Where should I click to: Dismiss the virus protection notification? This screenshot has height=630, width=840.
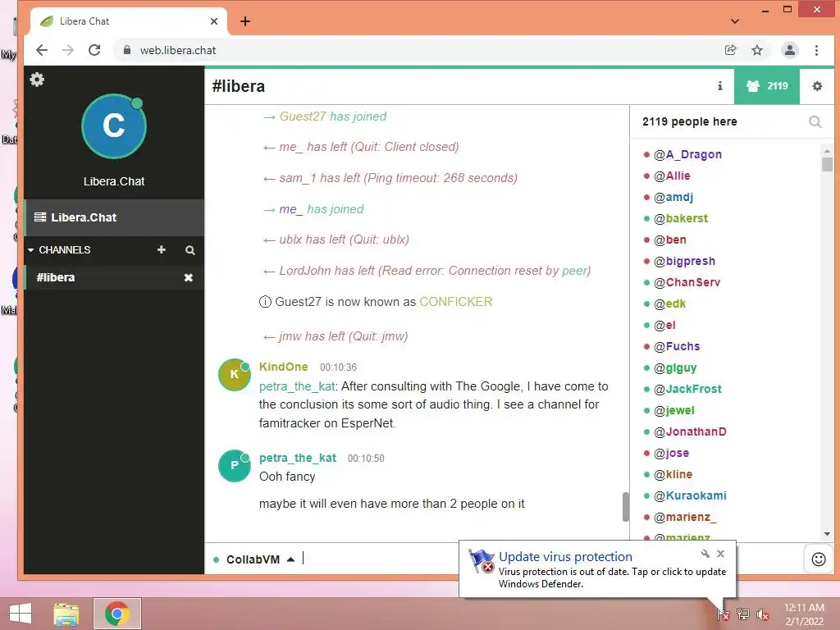[x=721, y=554]
